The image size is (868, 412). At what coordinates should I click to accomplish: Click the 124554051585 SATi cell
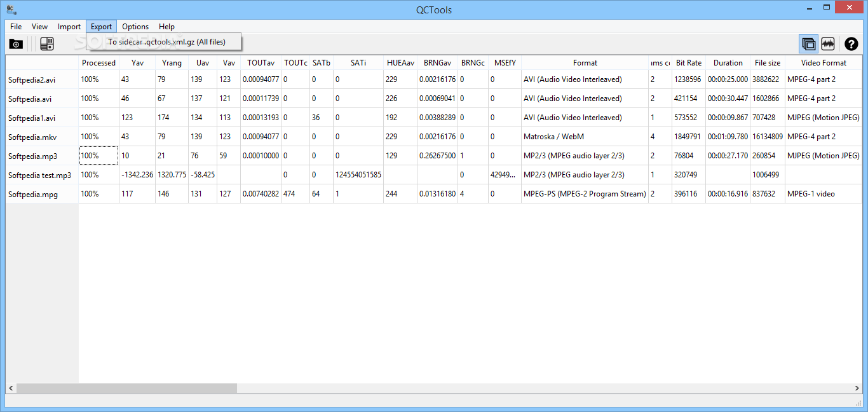[358, 175]
